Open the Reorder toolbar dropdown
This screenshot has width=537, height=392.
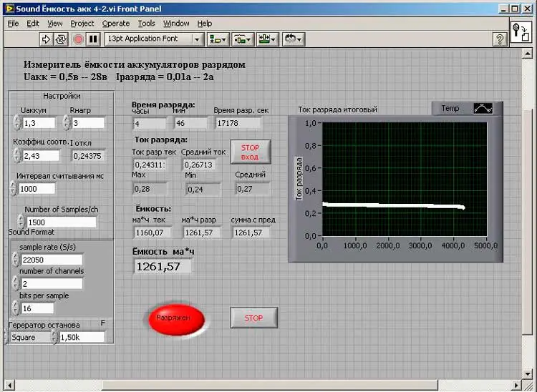(294, 39)
